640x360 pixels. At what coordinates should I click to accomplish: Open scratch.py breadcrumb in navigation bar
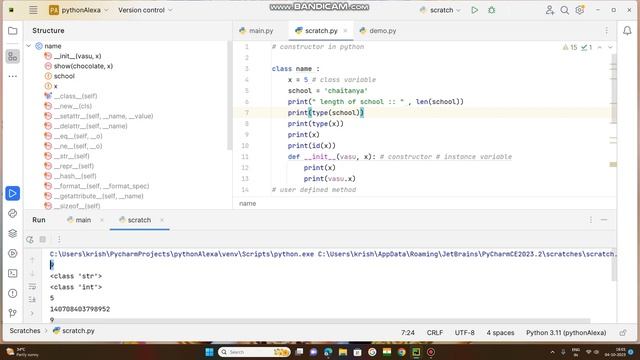[74, 331]
